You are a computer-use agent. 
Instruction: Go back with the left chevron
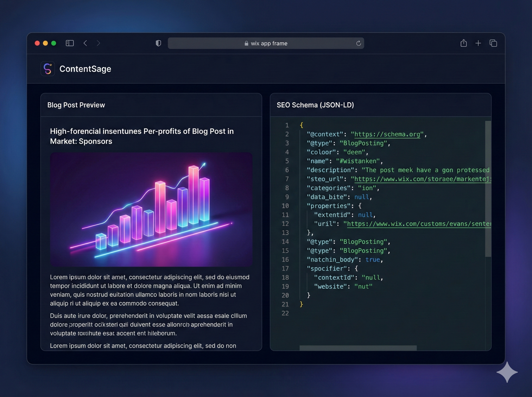(x=85, y=43)
